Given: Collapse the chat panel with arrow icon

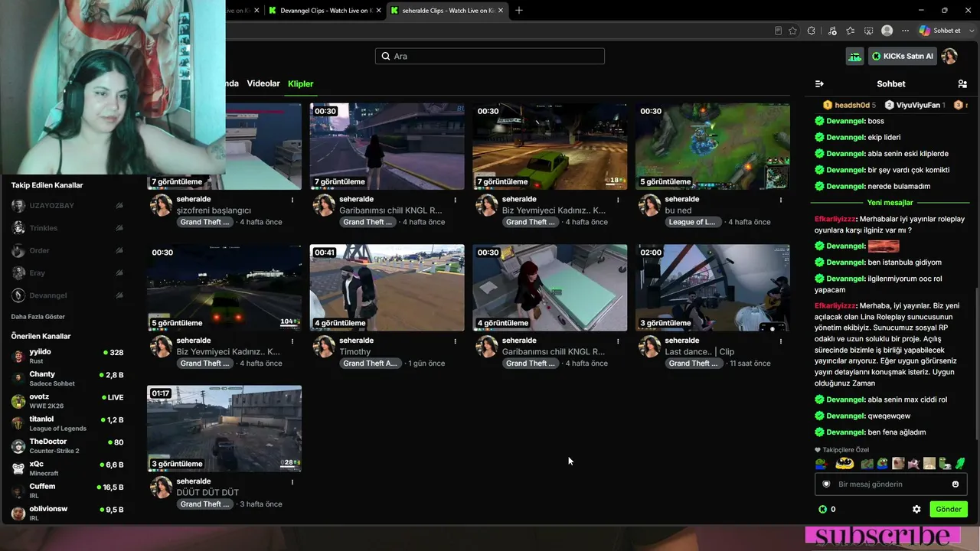Looking at the screenshot, I should pos(819,83).
